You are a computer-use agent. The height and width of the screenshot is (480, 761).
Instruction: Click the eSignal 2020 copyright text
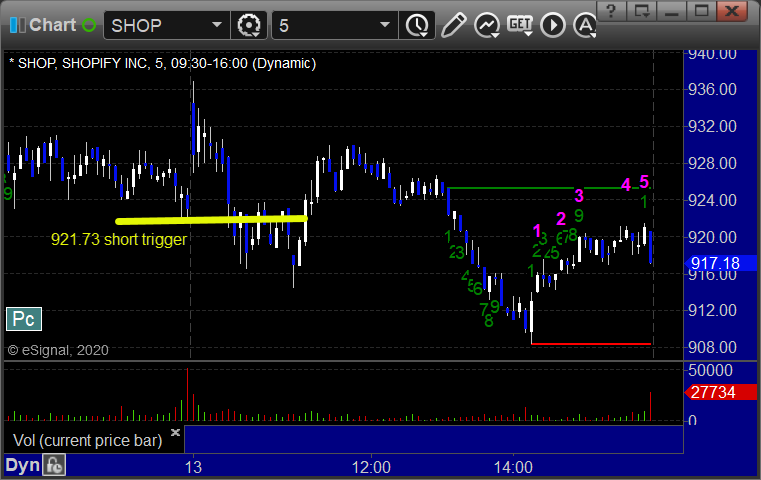58,350
